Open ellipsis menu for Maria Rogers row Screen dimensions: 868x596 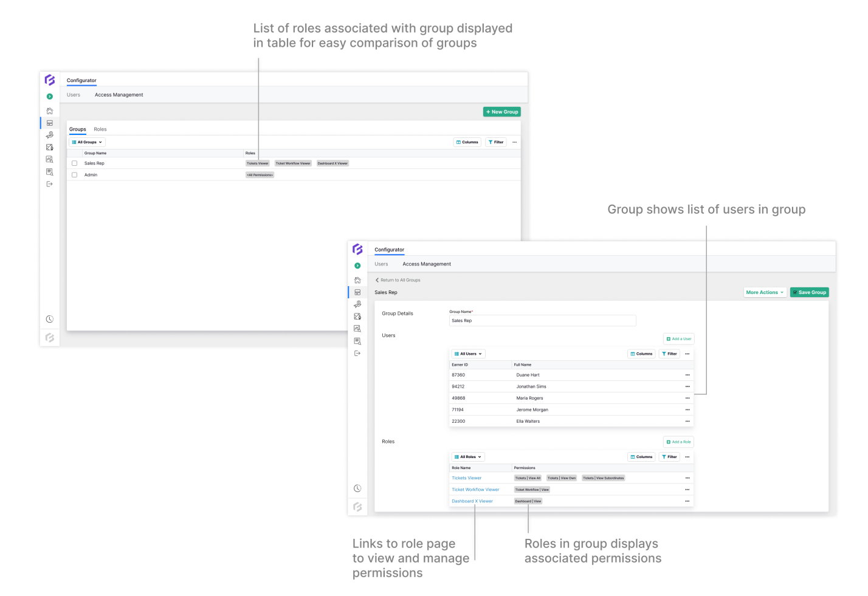click(687, 398)
